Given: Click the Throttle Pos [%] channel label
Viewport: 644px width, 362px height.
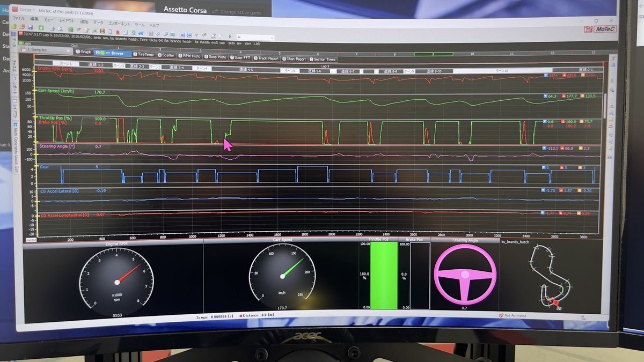Looking at the screenshot, I should pos(55,118).
